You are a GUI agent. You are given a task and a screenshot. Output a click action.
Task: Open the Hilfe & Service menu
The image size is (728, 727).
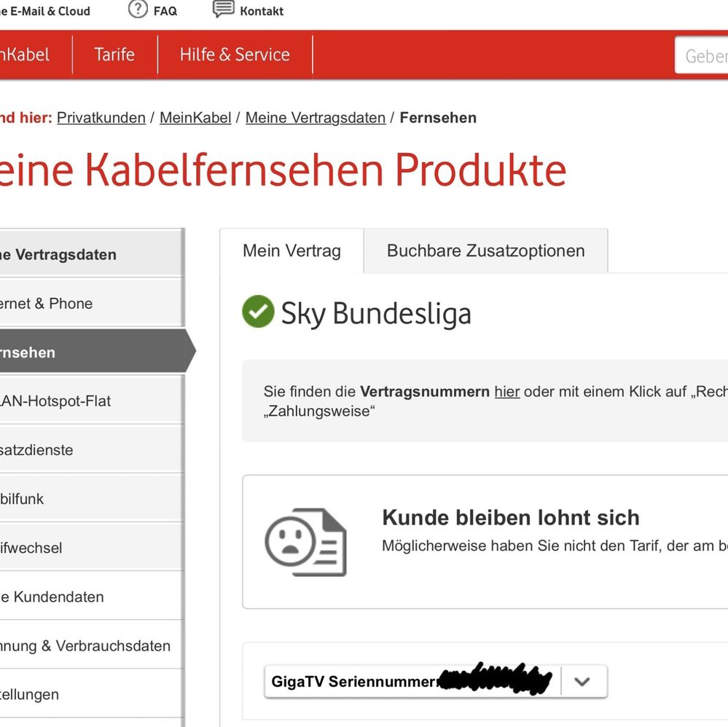pos(235,55)
